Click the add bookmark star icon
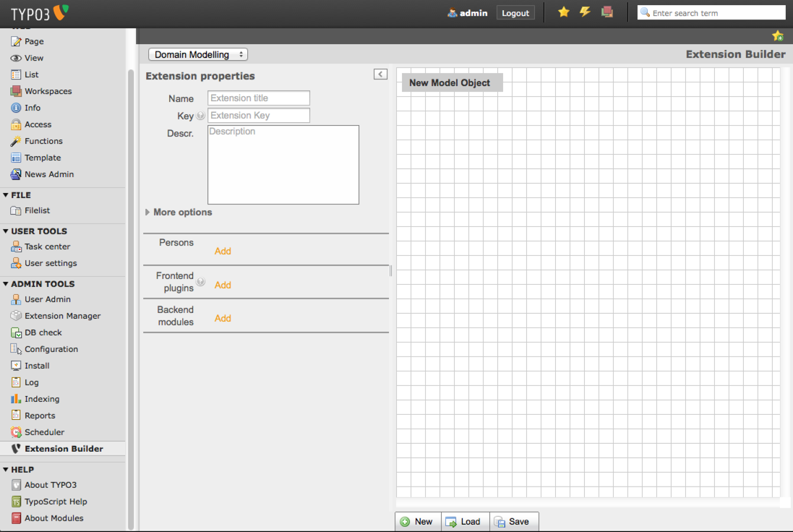793x532 pixels. click(778, 36)
